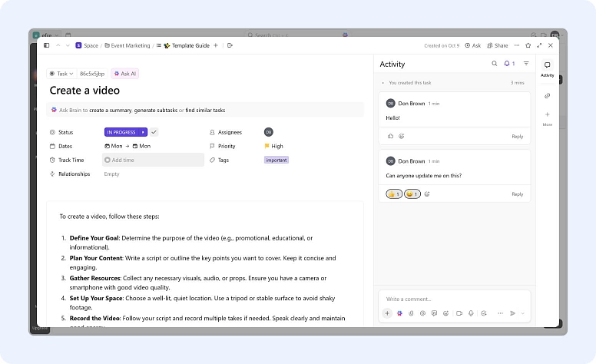Search the Activity panel with the magnifier icon
This screenshot has height=364, width=596.
pos(495,64)
